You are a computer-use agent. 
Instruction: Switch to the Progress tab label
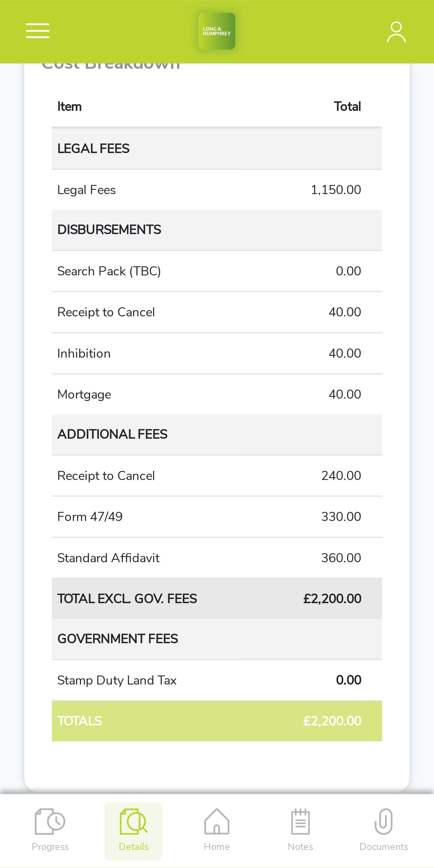[50, 847]
